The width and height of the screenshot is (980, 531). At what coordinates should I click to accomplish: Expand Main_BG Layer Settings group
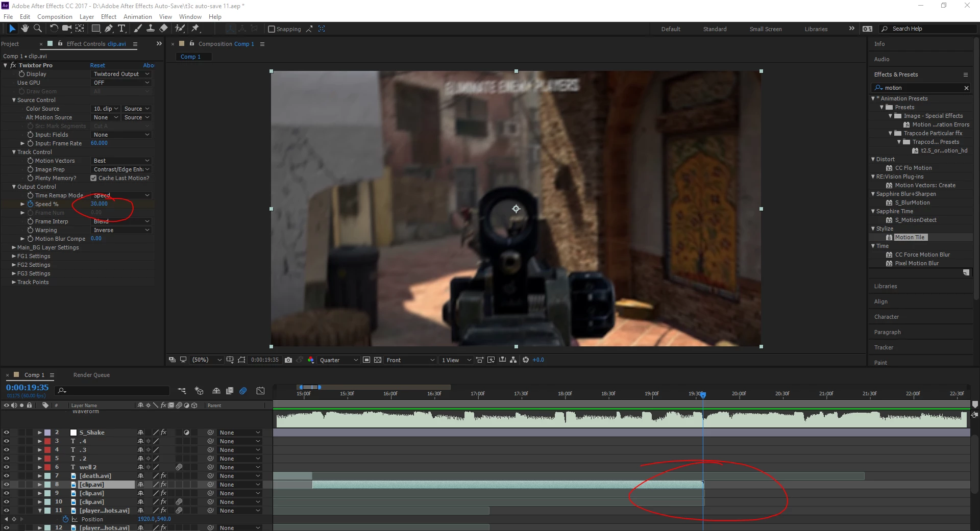click(14, 247)
